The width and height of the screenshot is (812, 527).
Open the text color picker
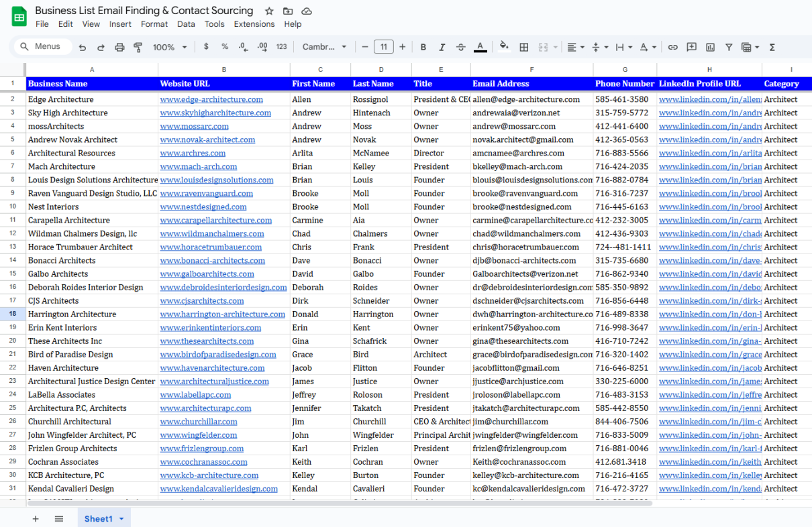(x=480, y=47)
